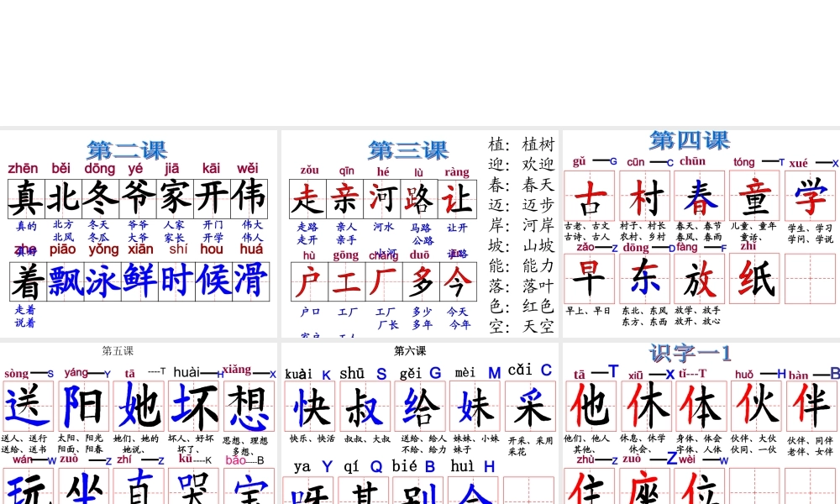Click the large character 她 in 第五课
Image resolution: width=840 pixels, height=504 pixels.
coord(139,406)
